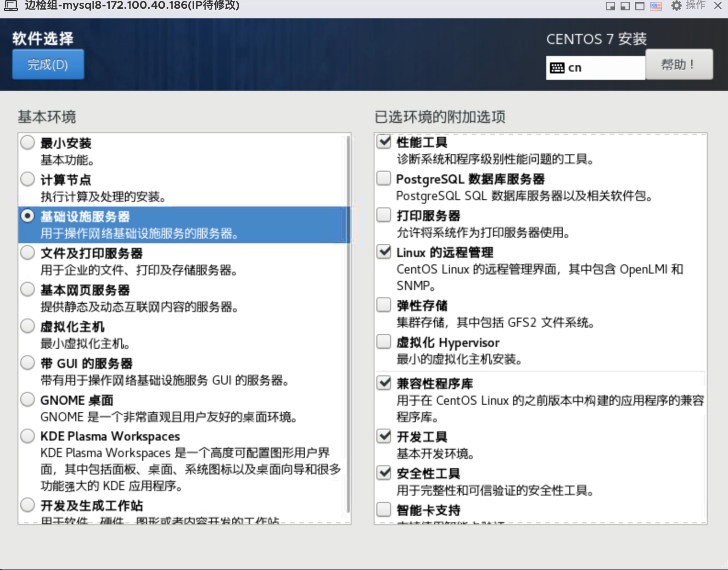Click GNOME 是一个非常直观 description text
728x570 pixels.
(x=169, y=417)
